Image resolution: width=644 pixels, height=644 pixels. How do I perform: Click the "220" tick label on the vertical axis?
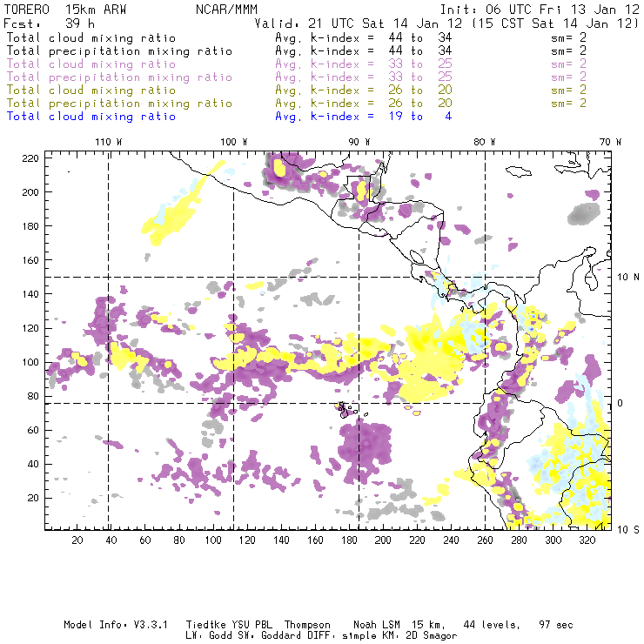tap(30, 158)
